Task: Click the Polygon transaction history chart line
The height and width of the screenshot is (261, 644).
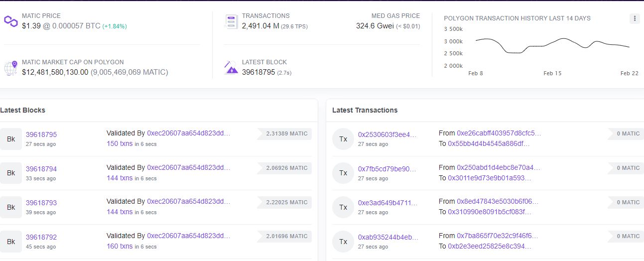Action: (552, 45)
